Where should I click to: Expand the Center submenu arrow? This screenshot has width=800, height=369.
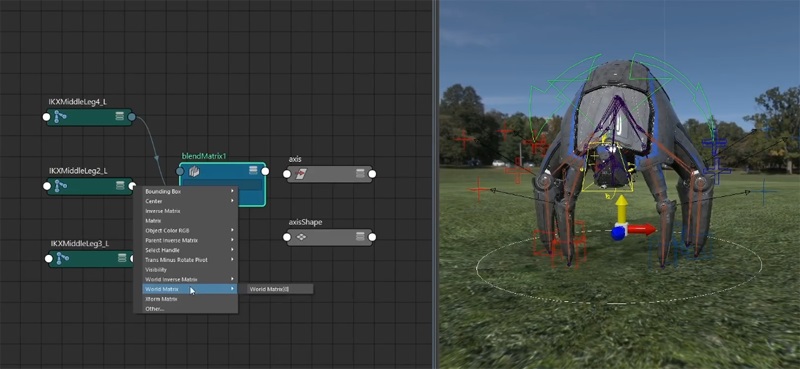coord(232,201)
